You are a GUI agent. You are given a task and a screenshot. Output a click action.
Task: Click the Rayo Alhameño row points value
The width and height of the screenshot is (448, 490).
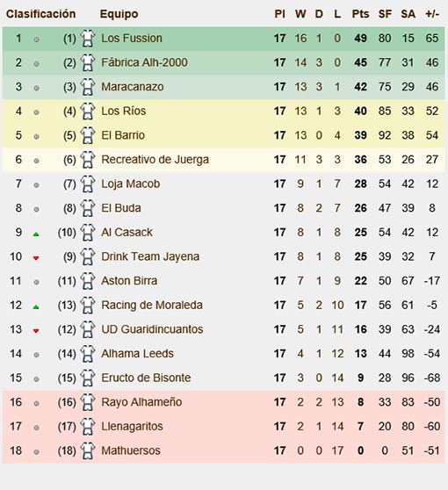[x=360, y=402]
